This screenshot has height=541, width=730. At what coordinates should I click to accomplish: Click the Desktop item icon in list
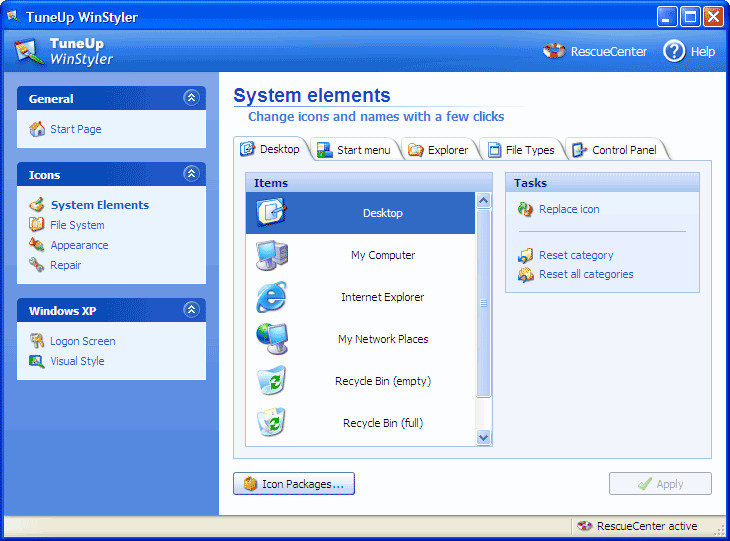pyautogui.click(x=271, y=212)
